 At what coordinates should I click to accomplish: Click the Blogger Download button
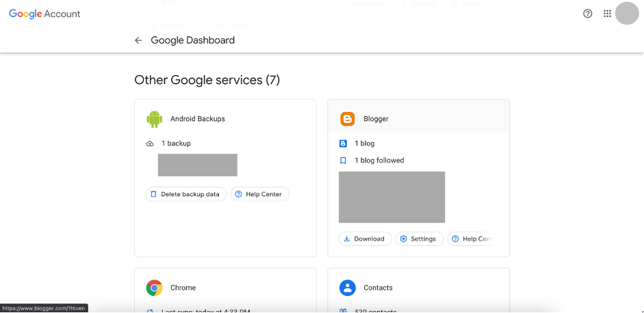tap(365, 239)
